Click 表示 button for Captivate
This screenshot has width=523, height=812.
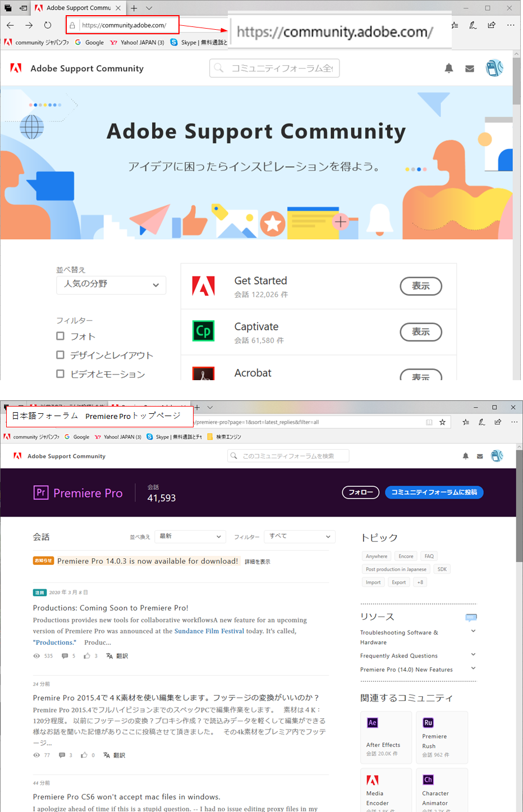421,332
